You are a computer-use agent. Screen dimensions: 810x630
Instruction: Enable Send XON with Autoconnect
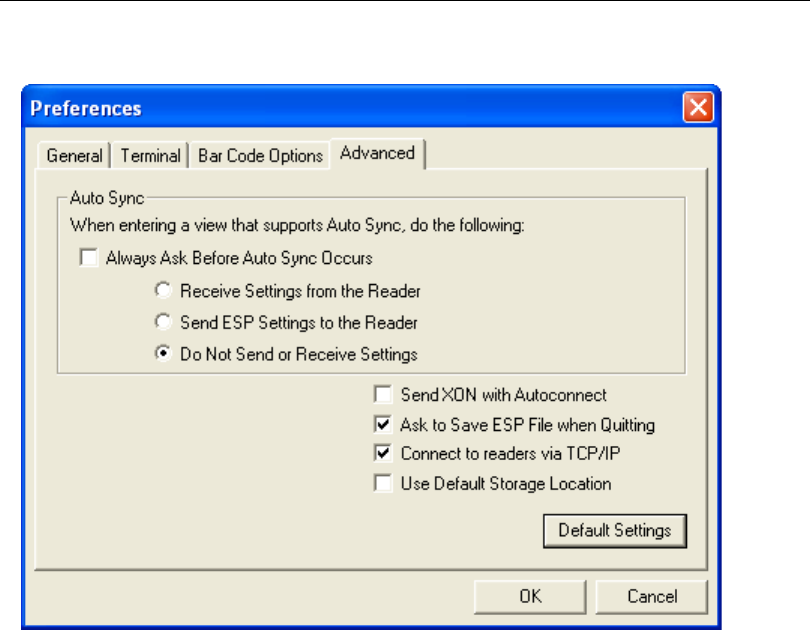tap(382, 395)
